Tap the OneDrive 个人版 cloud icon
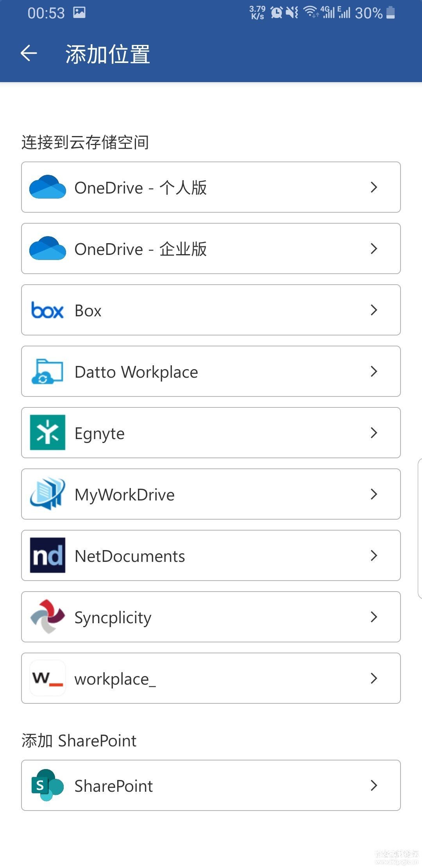This screenshot has width=422, height=868. click(48, 187)
